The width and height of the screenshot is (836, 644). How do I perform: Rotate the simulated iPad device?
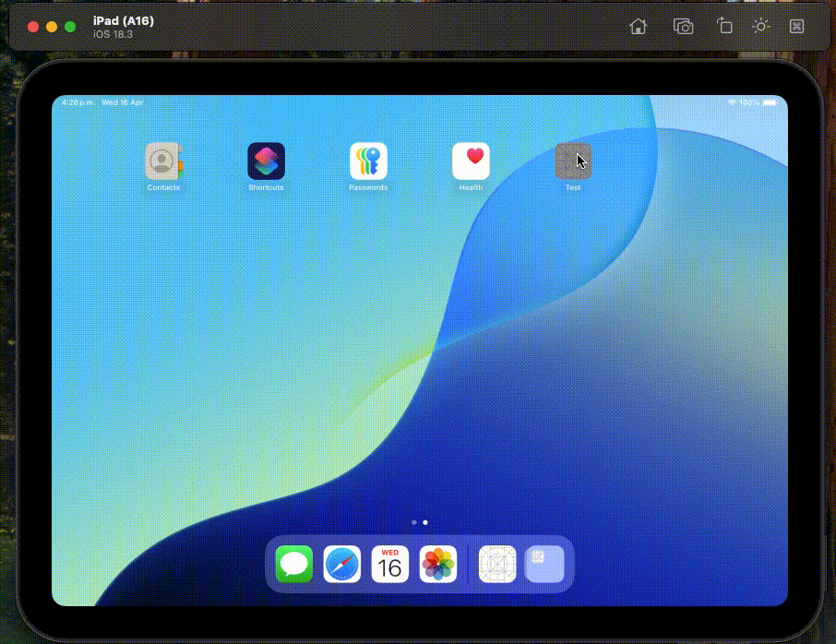(x=724, y=27)
